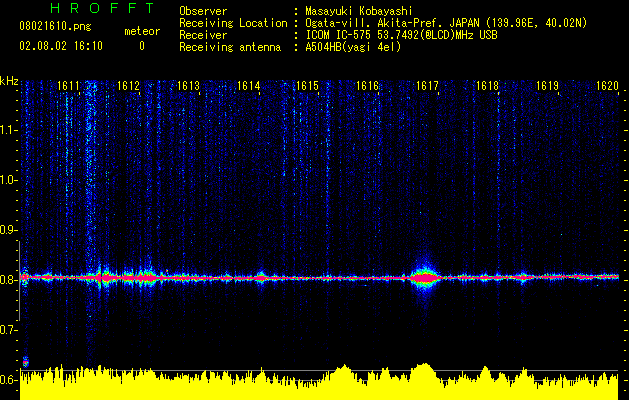Click the Observer label
The image size is (629, 400).
(x=203, y=11)
